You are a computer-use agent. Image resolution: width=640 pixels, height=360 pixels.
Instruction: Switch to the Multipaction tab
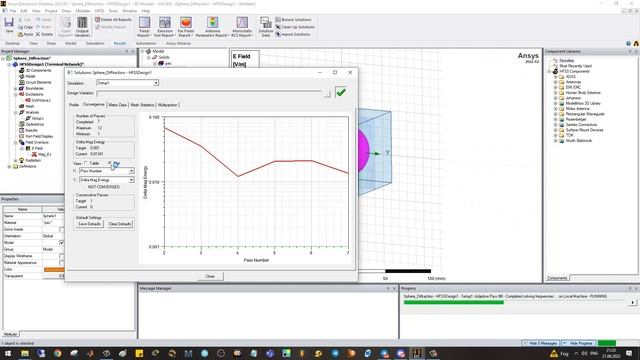pos(168,105)
